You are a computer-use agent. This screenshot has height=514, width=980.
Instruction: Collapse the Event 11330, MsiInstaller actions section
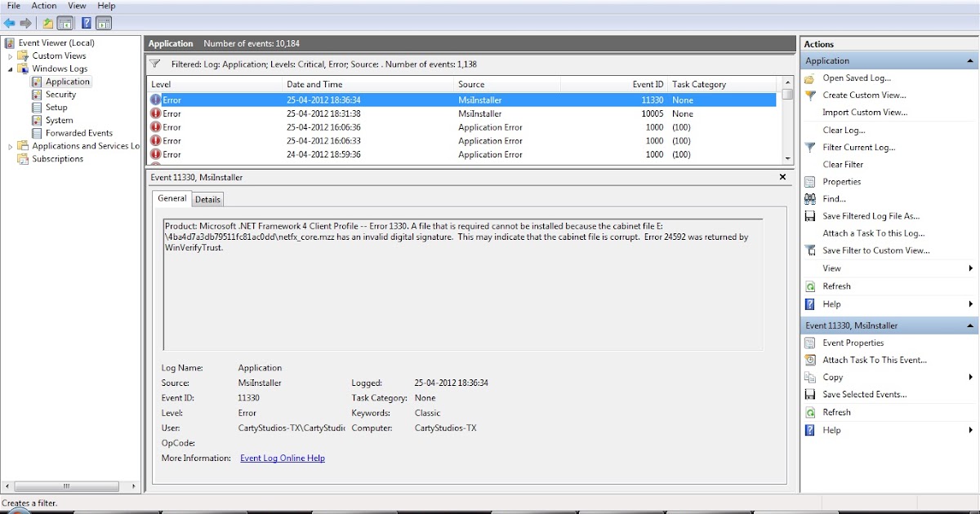(970, 326)
